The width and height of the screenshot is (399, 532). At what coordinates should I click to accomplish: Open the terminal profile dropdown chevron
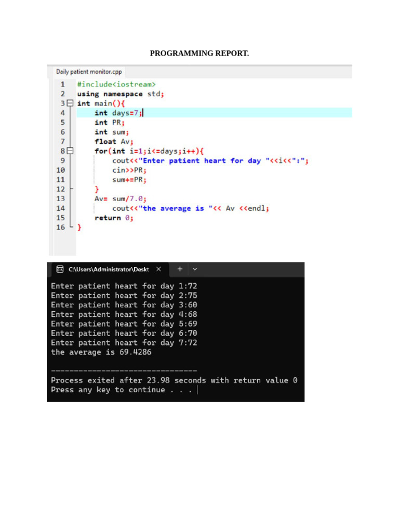(x=195, y=269)
